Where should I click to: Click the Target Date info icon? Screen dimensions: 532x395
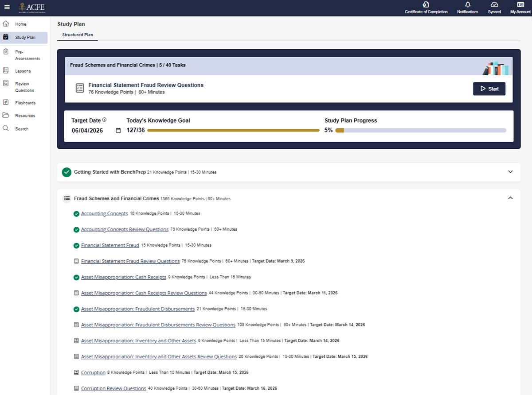[x=105, y=120]
